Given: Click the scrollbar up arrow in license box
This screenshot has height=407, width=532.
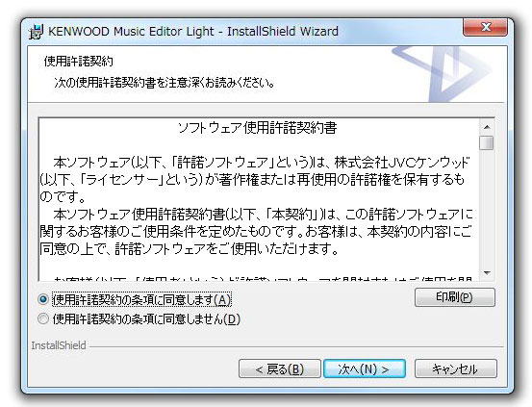Looking at the screenshot, I should pyautogui.click(x=487, y=127).
